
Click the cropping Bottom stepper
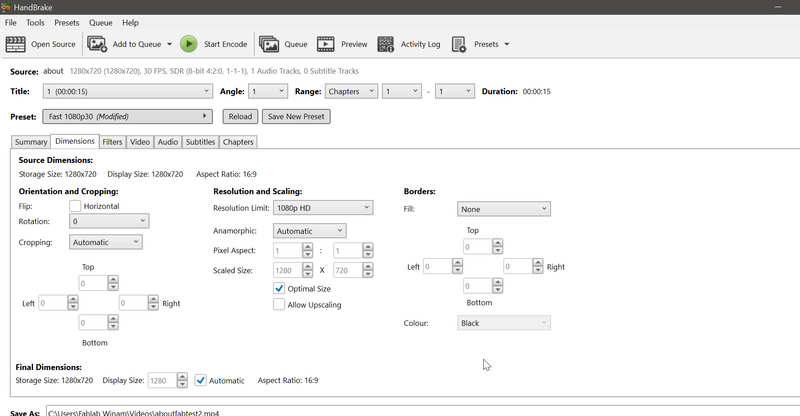[x=113, y=322]
